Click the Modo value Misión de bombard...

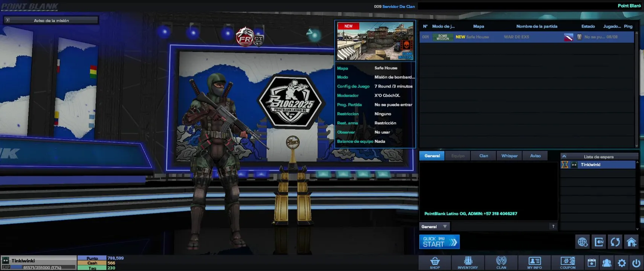(394, 77)
